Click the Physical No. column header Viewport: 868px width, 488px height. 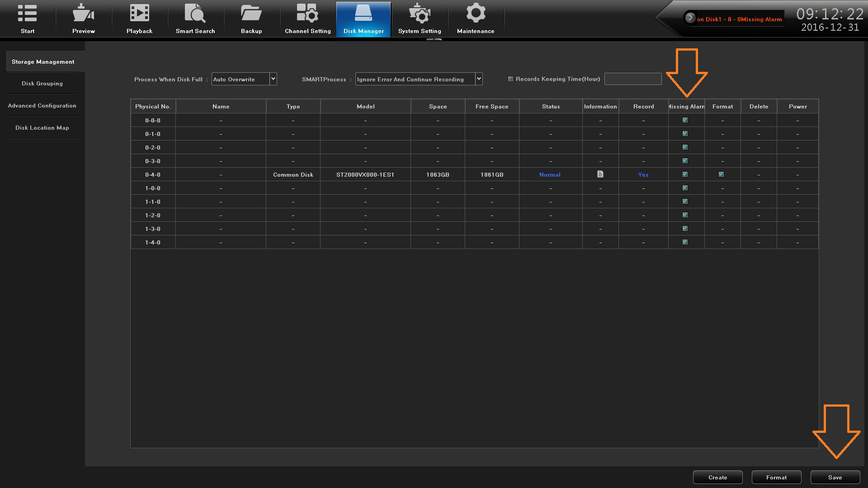click(153, 107)
